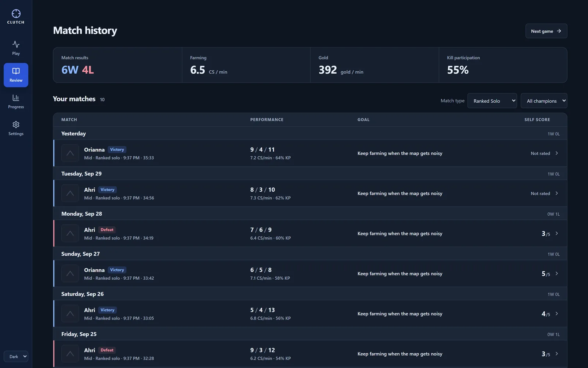
Task: Open Tuesday Sep 29 Ahri match chevron
Action: point(557,193)
